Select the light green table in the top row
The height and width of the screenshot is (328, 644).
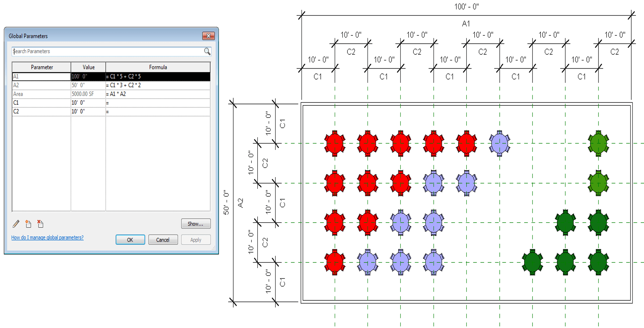pyautogui.click(x=598, y=143)
